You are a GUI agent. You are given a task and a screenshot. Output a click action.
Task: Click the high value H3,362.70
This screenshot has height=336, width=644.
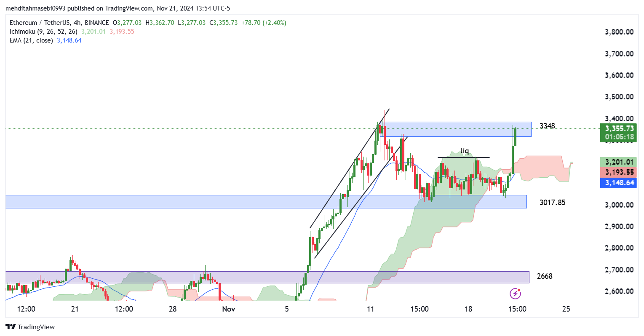tap(160, 23)
